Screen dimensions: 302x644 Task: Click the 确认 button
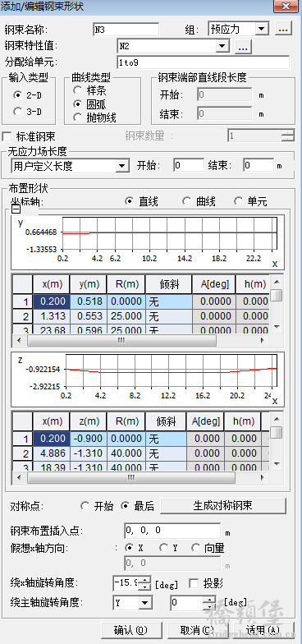[131, 630]
